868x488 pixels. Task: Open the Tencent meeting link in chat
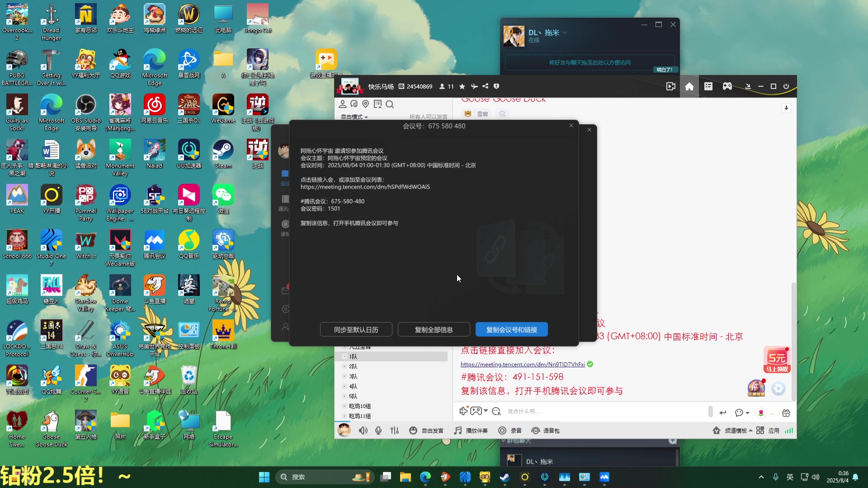coord(523,364)
